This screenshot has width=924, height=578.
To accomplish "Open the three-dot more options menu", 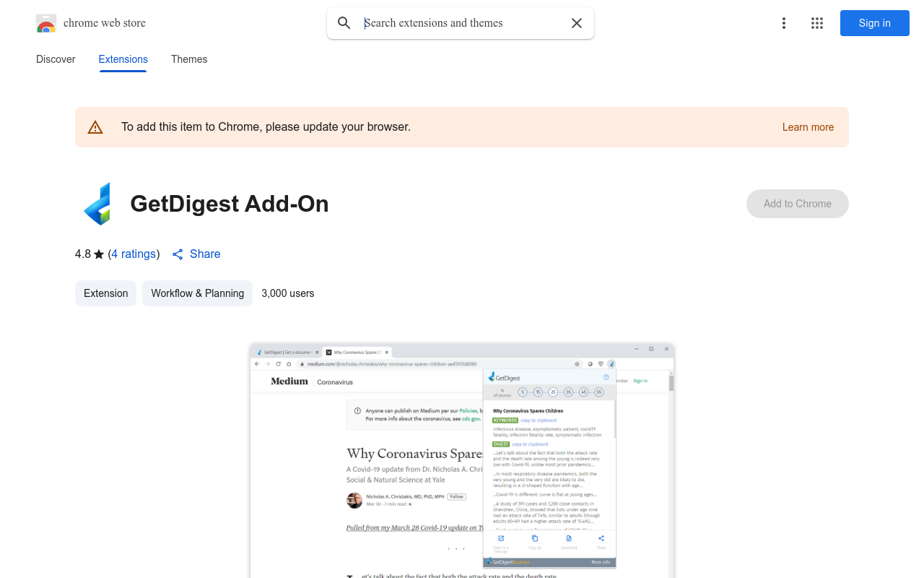I will 784,23.
